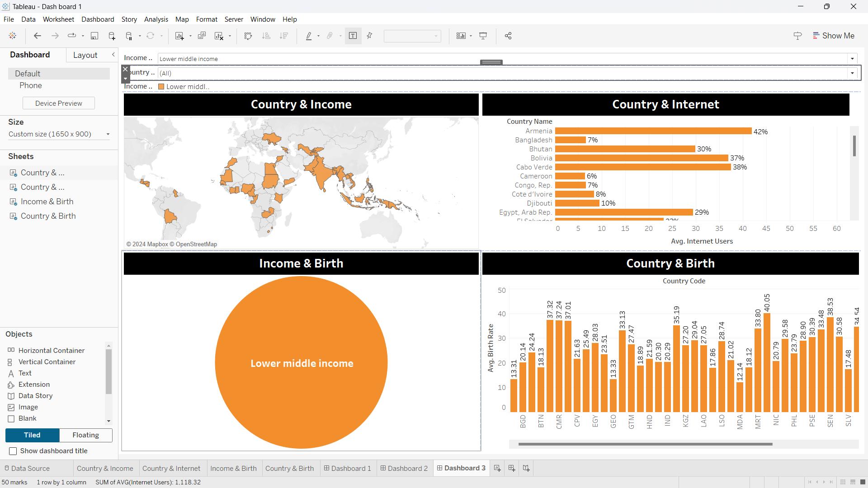Click the Data Guide icon near Show Me
The width and height of the screenshot is (868, 488).
pos(797,36)
